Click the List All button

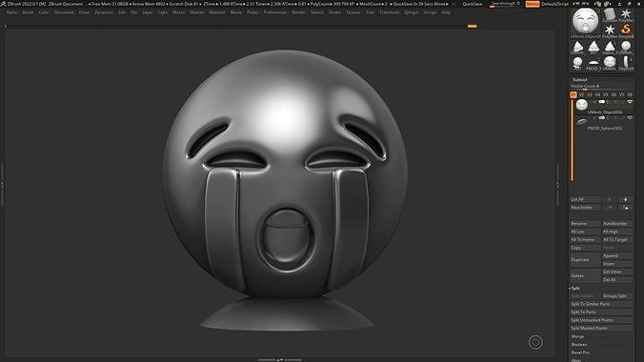pos(585,200)
